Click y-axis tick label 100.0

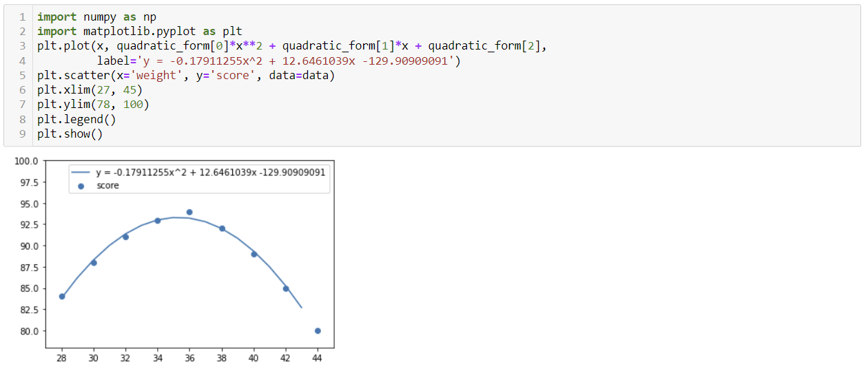(26, 161)
